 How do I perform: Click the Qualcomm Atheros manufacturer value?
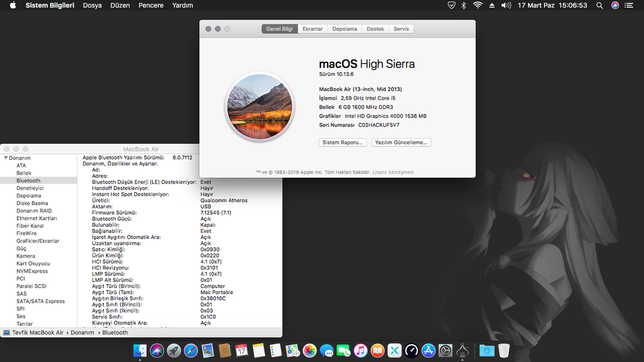tap(224, 200)
